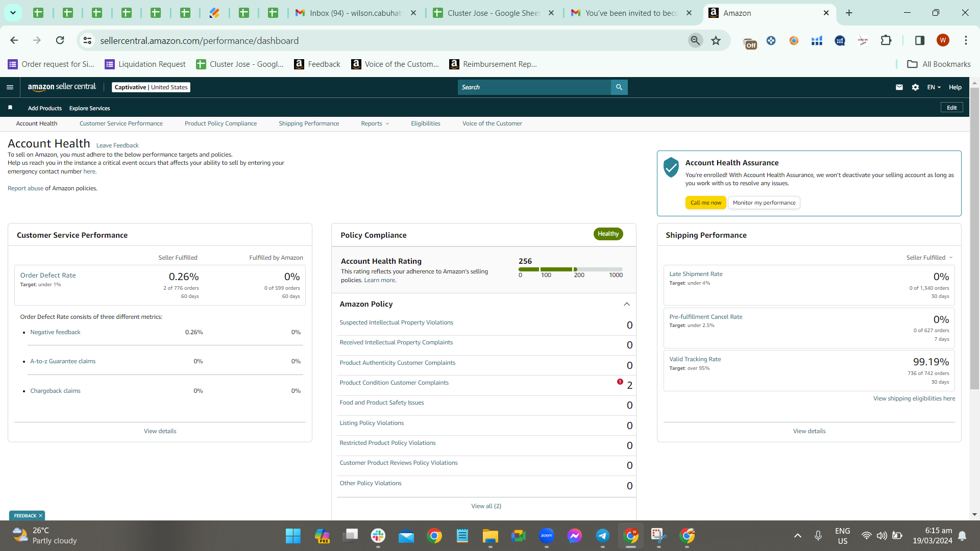
Task: Click the Account Health Assurance shield icon
Action: click(671, 167)
